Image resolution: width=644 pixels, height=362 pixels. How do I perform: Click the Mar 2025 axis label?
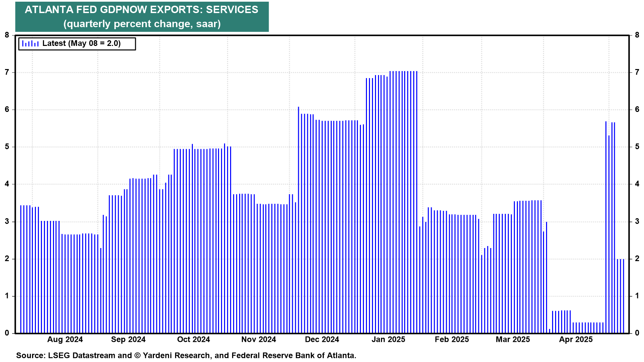(513, 340)
